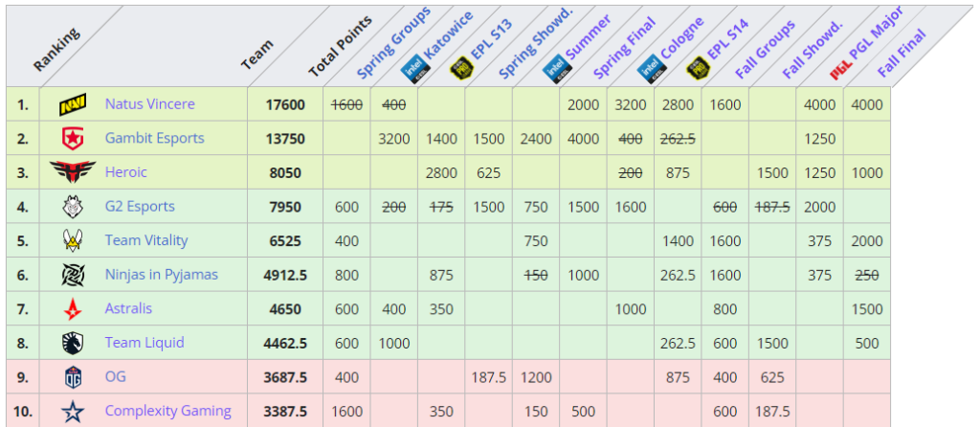980x427 pixels.
Task: Open the Summer column header link
Action: coord(589,38)
